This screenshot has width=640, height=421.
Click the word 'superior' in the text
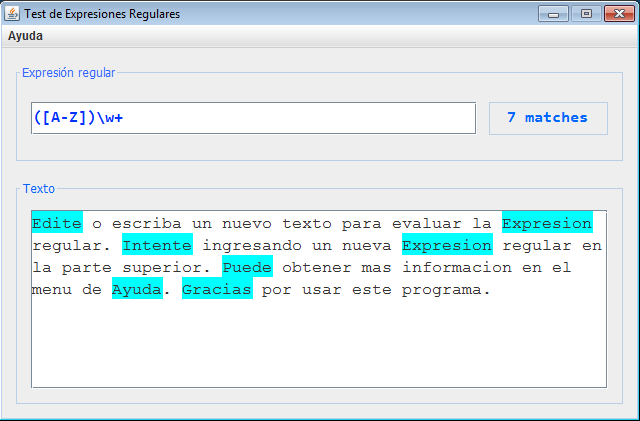click(162, 268)
